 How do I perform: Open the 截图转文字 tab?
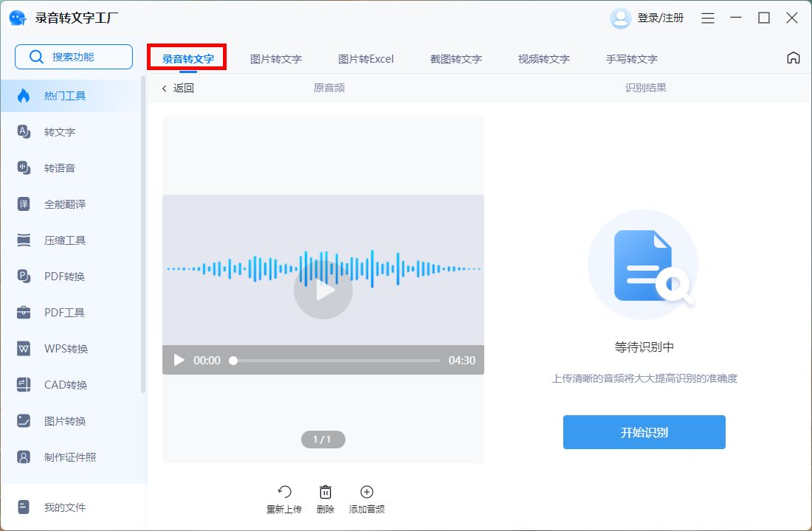(x=455, y=59)
